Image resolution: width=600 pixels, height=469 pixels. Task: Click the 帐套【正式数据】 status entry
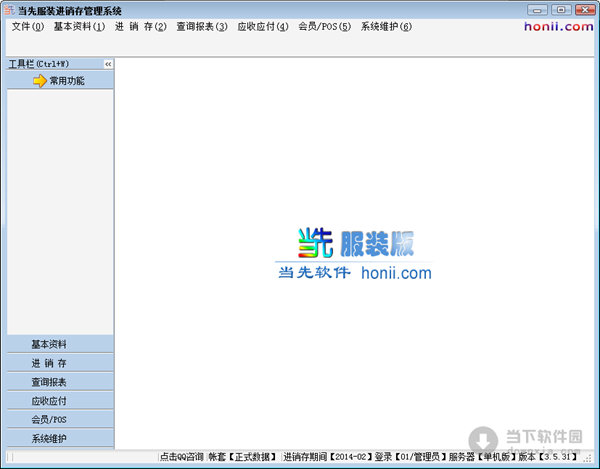[242, 456]
